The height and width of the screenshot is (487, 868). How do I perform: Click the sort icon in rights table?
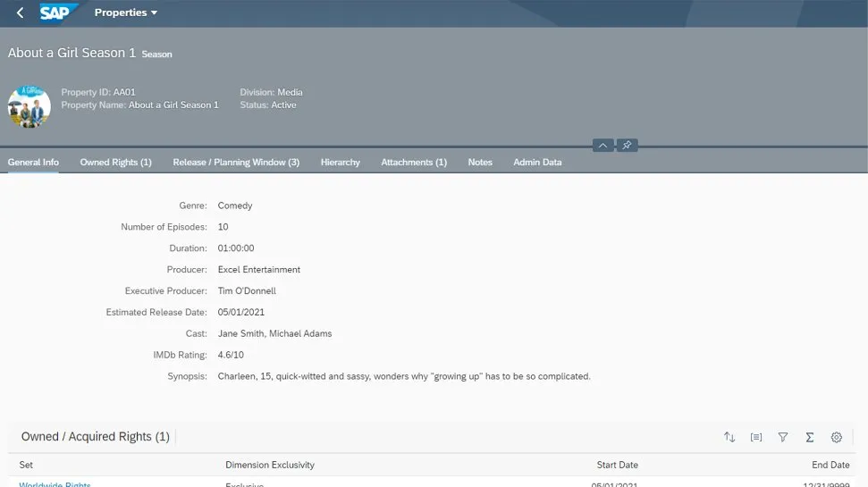point(729,437)
